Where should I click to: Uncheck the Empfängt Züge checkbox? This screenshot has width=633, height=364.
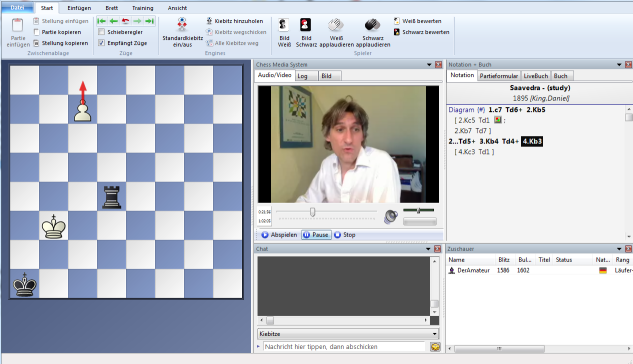pos(102,43)
